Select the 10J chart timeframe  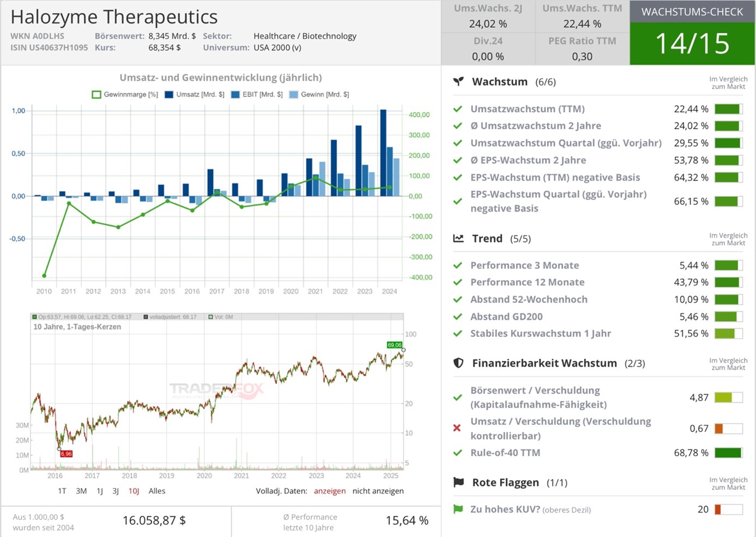pos(134,491)
